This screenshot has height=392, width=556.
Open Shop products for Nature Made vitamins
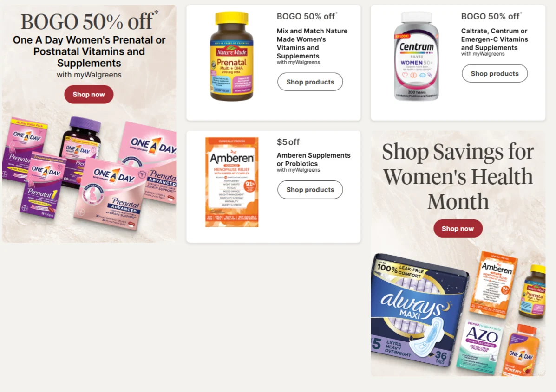[310, 82]
